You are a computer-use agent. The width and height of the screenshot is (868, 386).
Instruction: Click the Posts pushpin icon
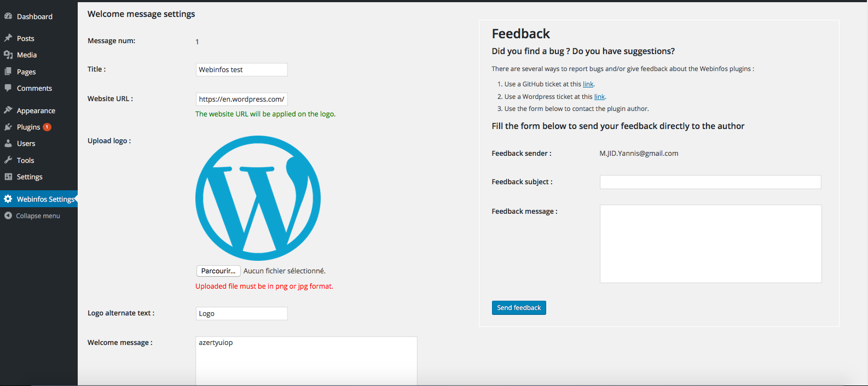(8, 38)
